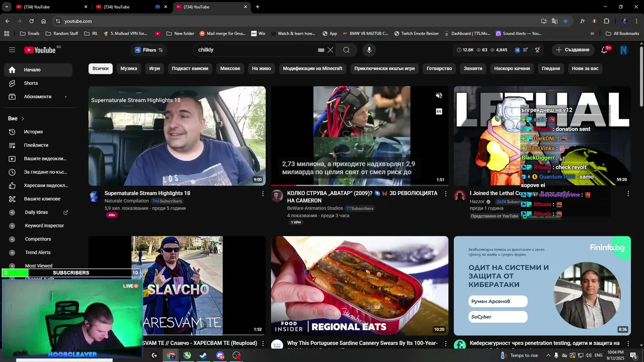Open the vidIQ Filters toggle
The image size is (644, 362).
pos(149,50)
